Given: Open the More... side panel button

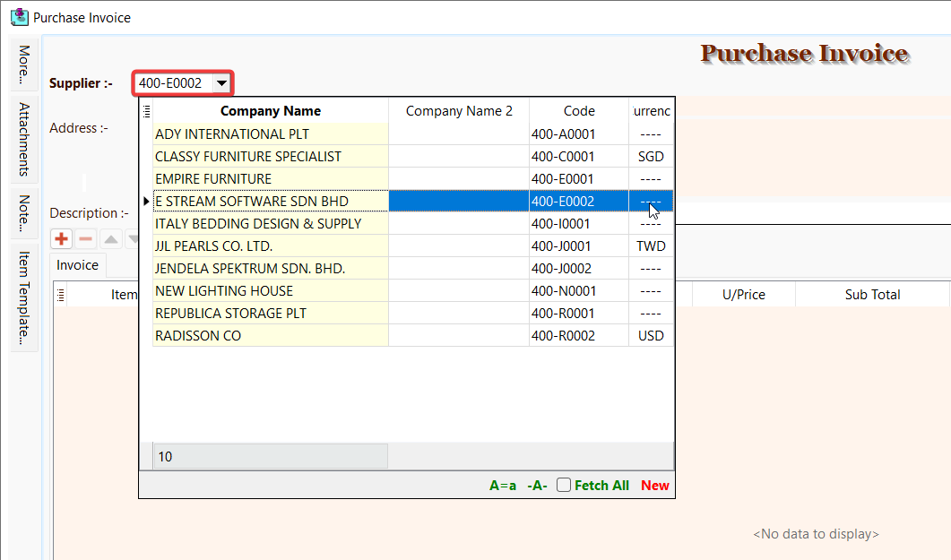Looking at the screenshot, I should pos(24,65).
